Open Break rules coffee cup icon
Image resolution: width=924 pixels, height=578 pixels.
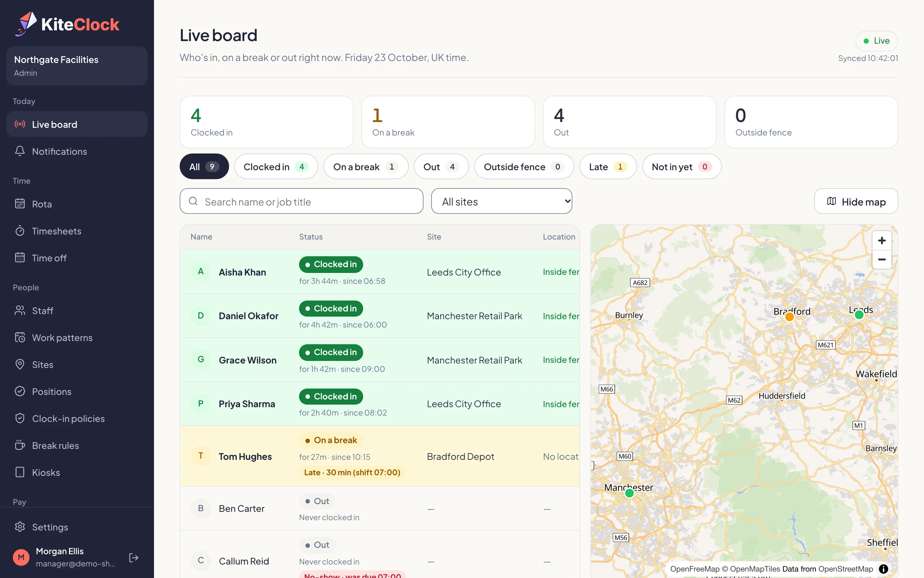(20, 445)
